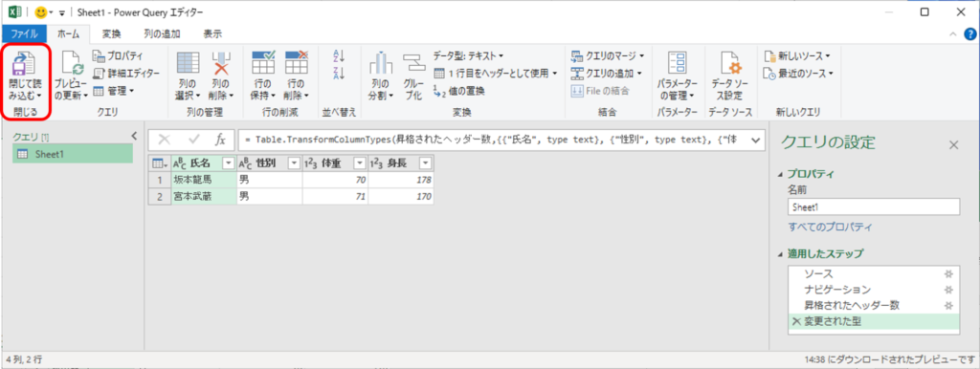Screen dimensions: 980x369
Task: Open the 身長 column filter dropdown
Action: tap(425, 163)
